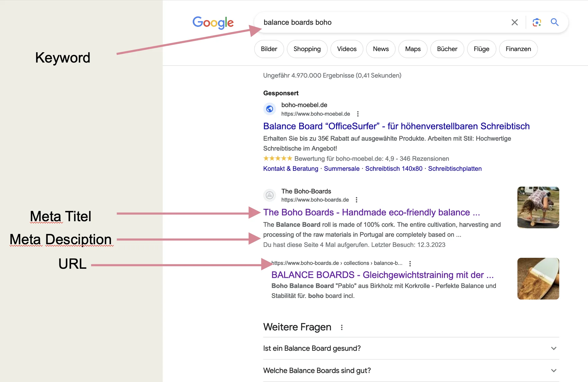Switch to the Shopping tab

[x=307, y=49]
